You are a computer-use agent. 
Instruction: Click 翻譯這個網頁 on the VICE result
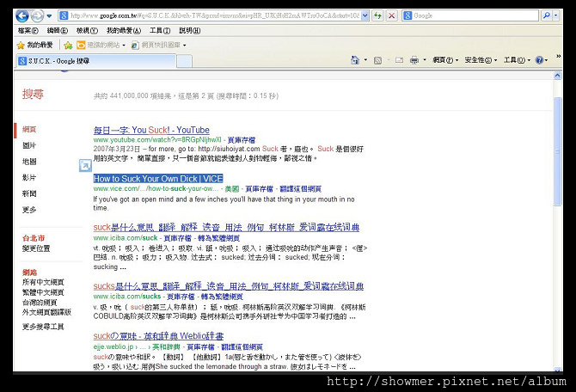point(301,189)
